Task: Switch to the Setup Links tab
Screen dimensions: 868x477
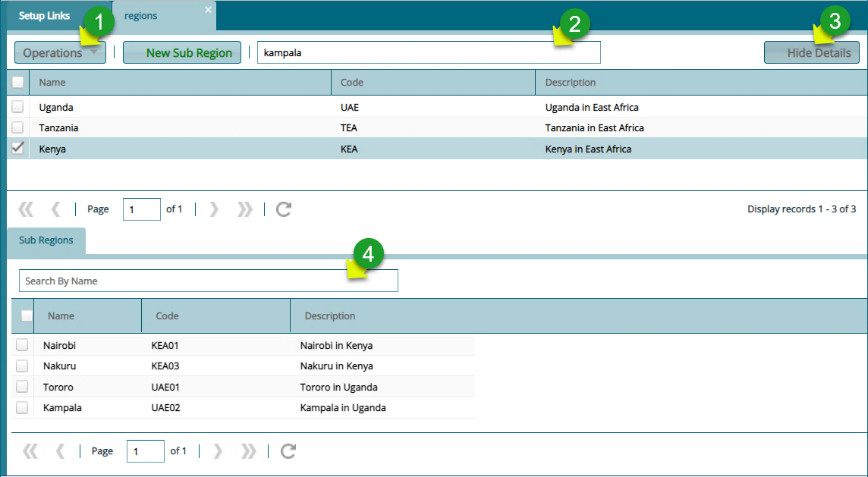Action: [x=44, y=16]
